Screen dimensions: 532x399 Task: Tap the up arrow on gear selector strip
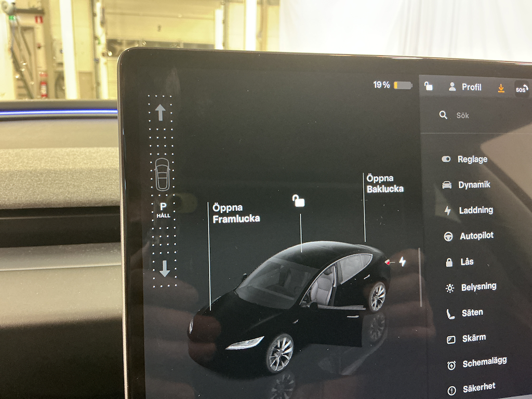click(x=161, y=112)
